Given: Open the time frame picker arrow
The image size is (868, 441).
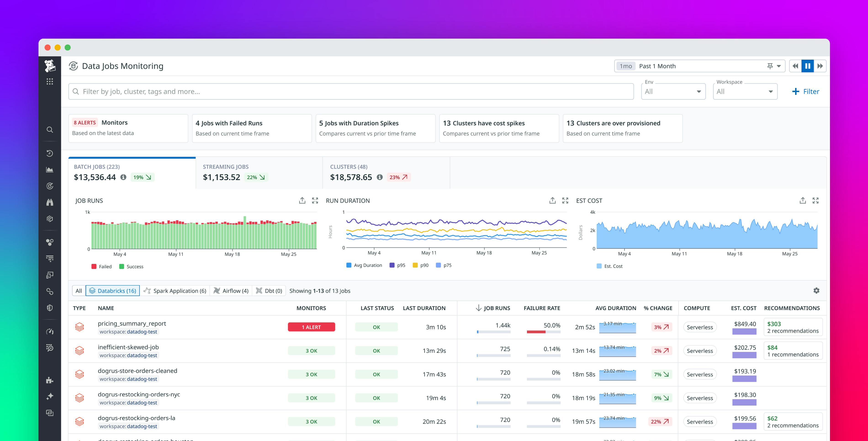Looking at the screenshot, I should tap(778, 66).
